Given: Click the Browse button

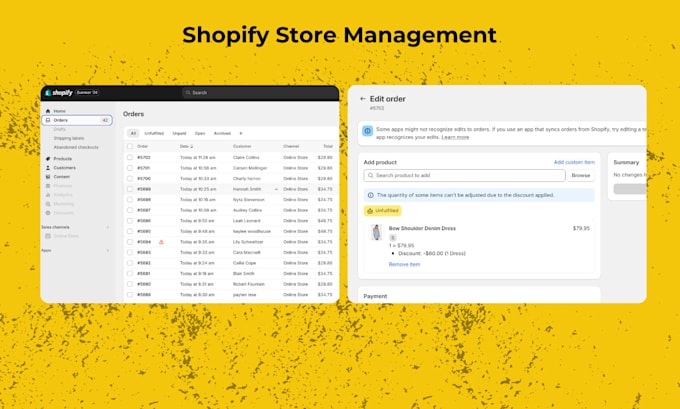Looking at the screenshot, I should (x=581, y=176).
